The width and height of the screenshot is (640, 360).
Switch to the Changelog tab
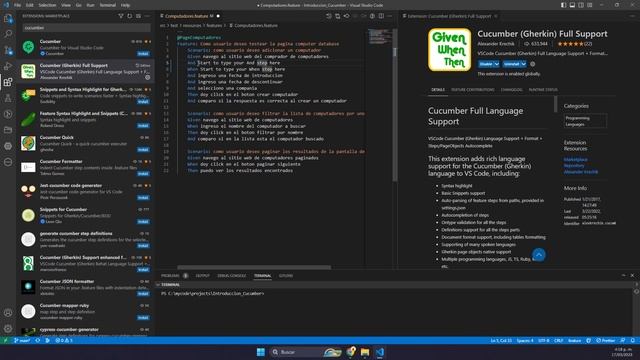[x=511, y=90]
